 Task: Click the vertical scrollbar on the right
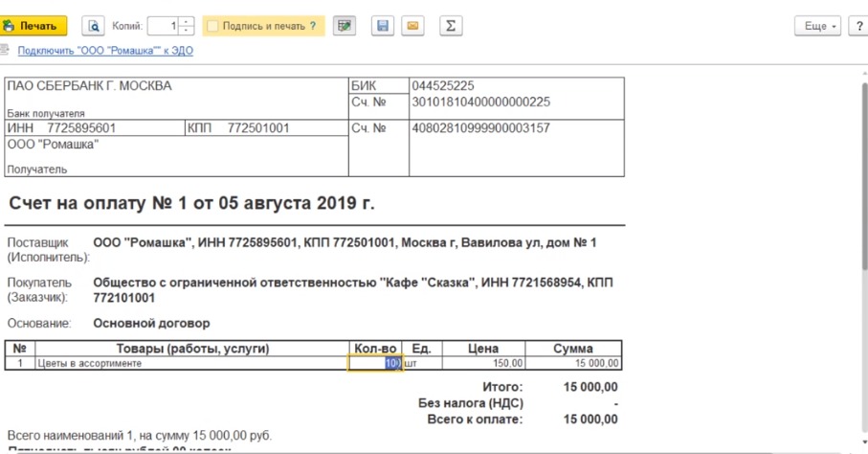[x=862, y=239]
